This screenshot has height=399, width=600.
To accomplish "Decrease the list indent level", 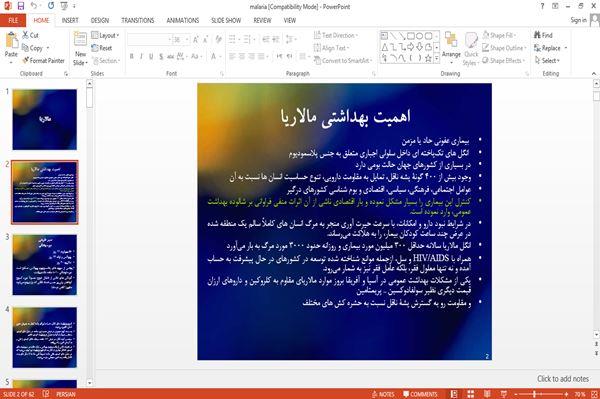I will 266,39.
